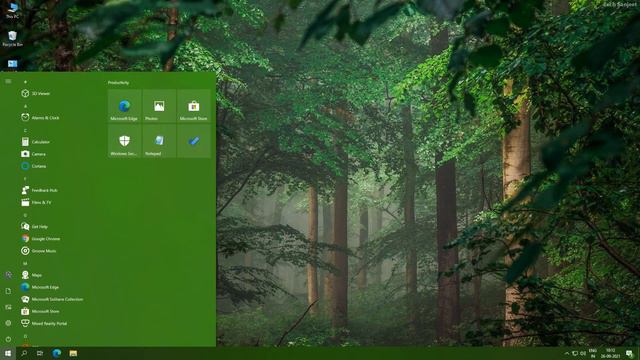
Task: Open the Maps app
Action: [x=59, y=275]
